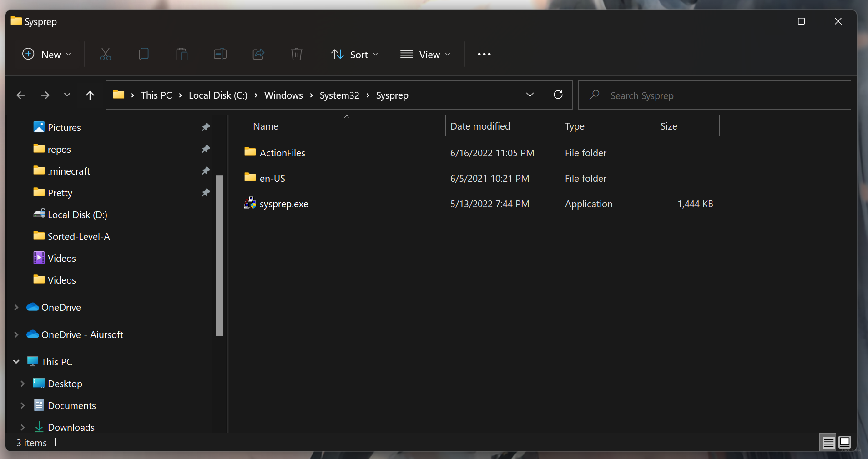Open the See more ellipsis menu
Image resolution: width=868 pixels, height=459 pixels.
pos(484,55)
